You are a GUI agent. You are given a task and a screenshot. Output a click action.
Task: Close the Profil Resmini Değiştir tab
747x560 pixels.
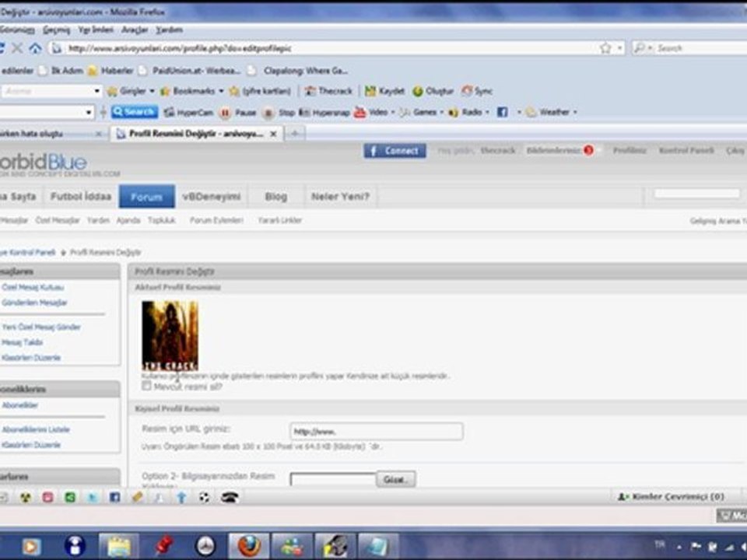tap(273, 135)
